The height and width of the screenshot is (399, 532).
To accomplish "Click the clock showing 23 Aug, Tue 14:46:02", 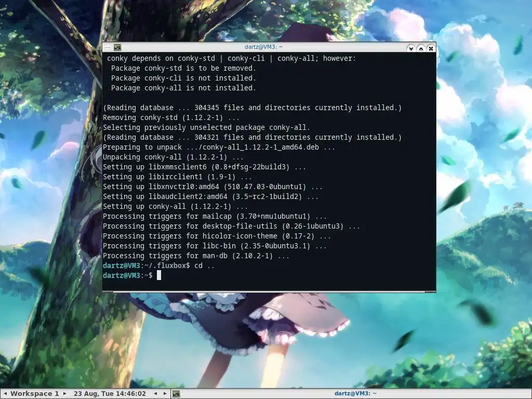I will tap(110, 394).
